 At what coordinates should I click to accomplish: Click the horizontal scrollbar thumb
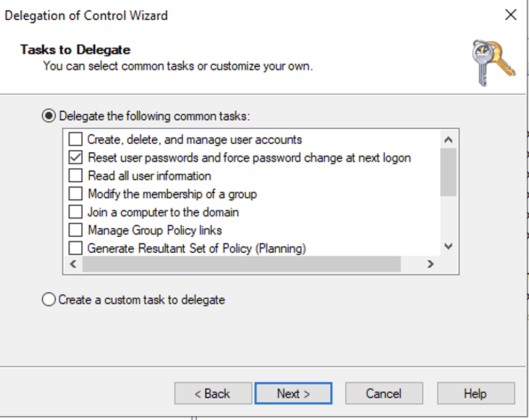[x=242, y=264]
